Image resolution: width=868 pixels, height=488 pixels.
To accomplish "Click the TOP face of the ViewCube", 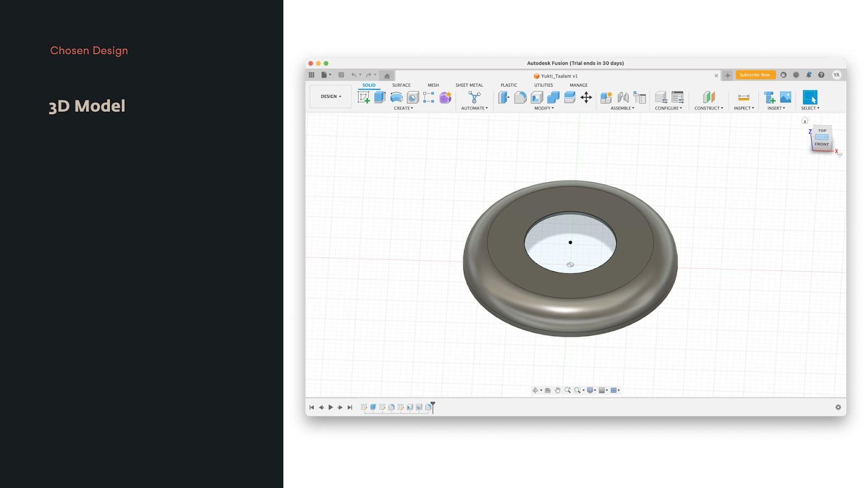I will point(822,131).
